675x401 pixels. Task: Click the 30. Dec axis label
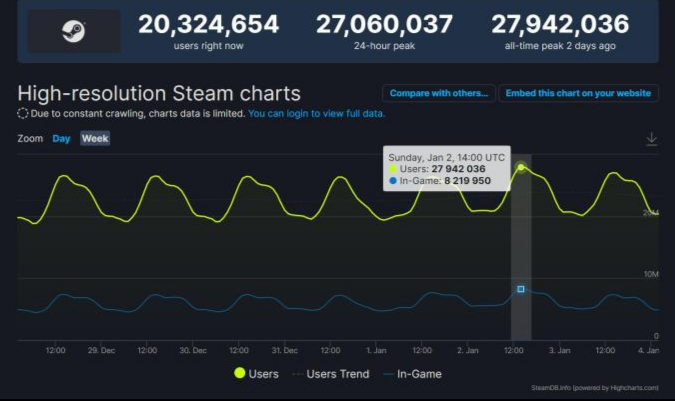coord(193,350)
